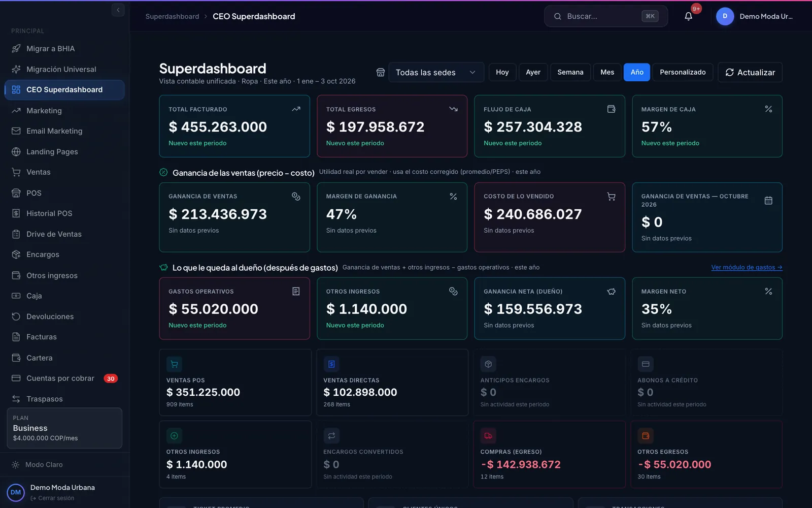Open Migración Universal in sidebar
The height and width of the screenshot is (508, 812).
point(64,69)
